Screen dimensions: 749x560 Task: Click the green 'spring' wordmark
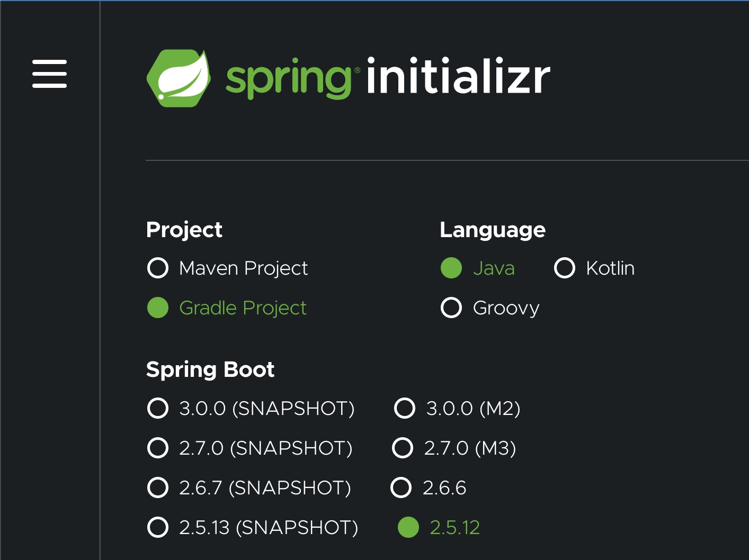tap(289, 79)
